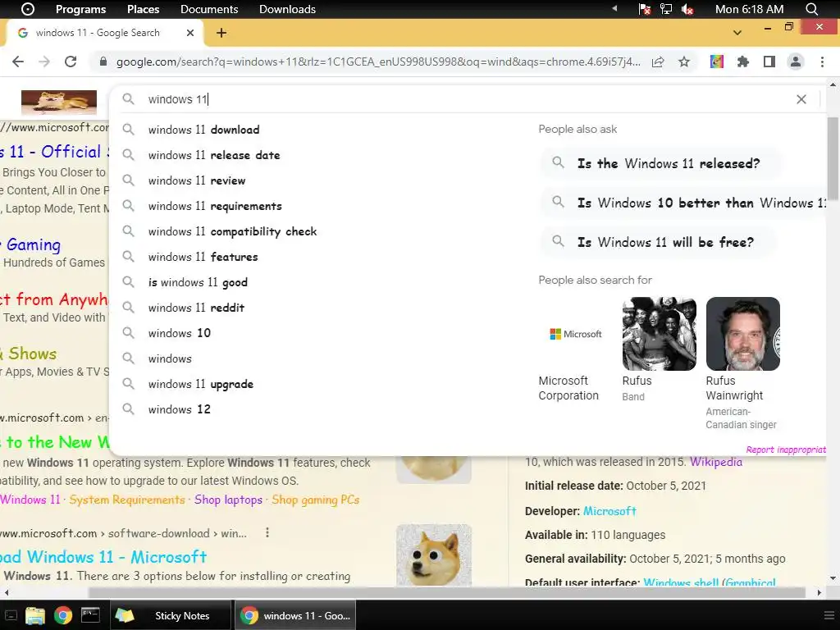
Task: Open the Programs menu
Action: tap(81, 9)
